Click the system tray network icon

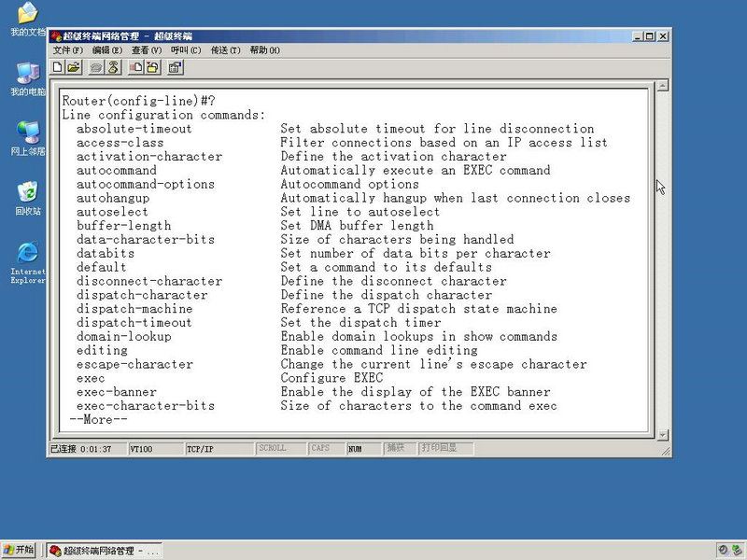[737, 550]
